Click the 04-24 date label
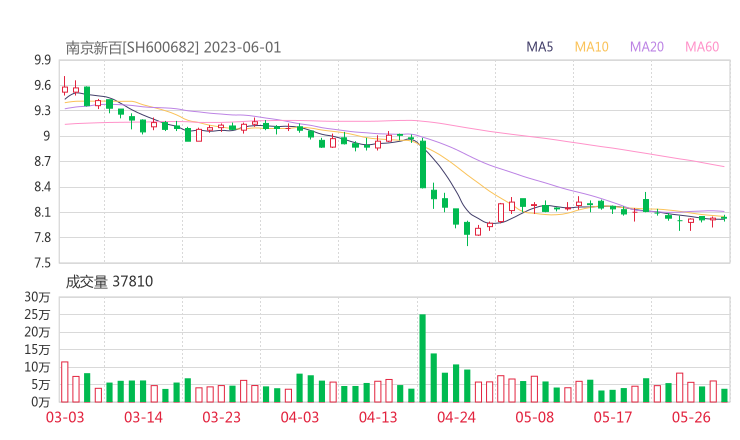740x440 pixels. tap(456, 417)
